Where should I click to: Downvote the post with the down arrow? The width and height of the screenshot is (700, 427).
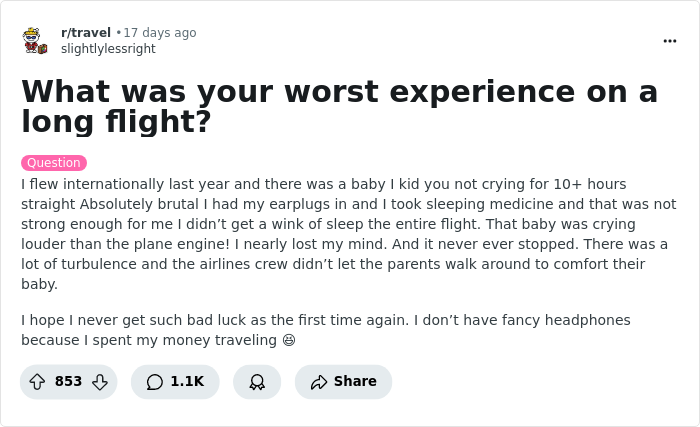pos(99,382)
